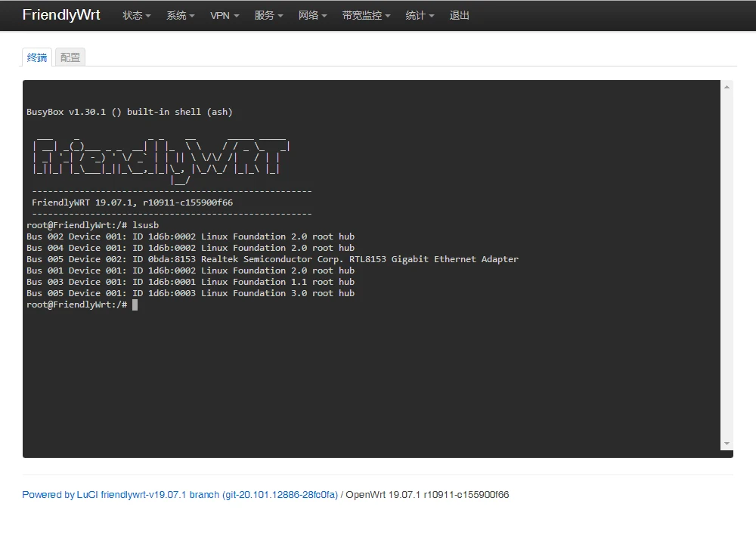This screenshot has width=756, height=544.
Task: Click the Bus 004 Device 001 line
Action: (x=191, y=248)
